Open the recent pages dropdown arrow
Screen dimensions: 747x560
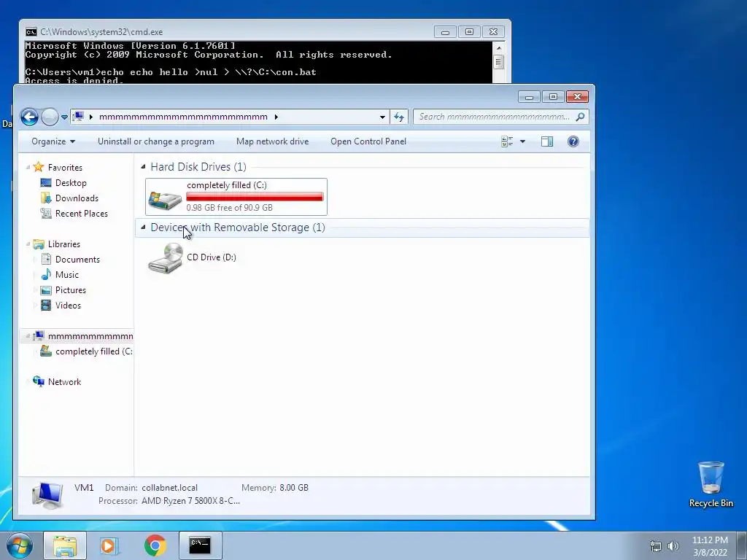64,117
